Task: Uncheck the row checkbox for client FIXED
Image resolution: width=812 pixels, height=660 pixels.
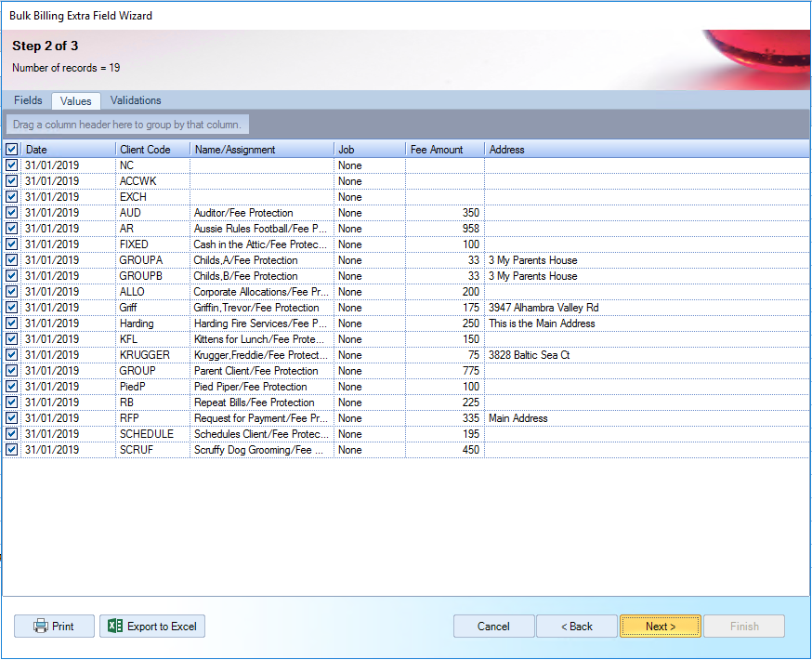Action: pos(11,244)
